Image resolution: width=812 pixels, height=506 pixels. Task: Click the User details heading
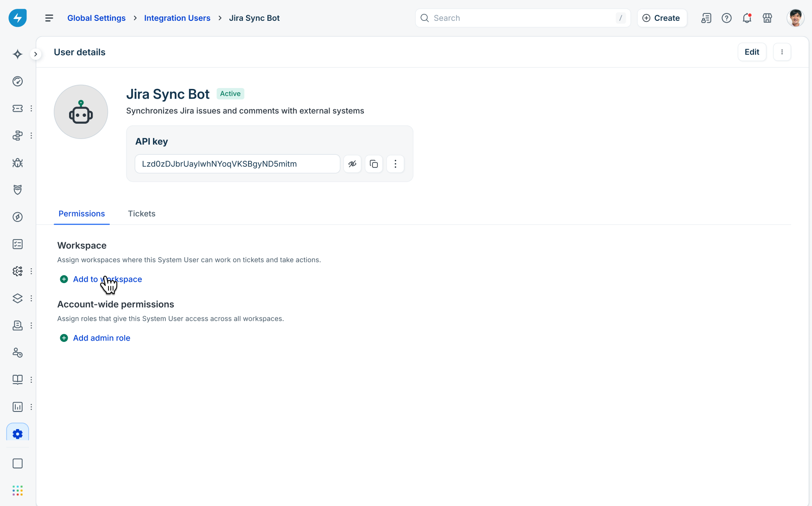tap(80, 52)
